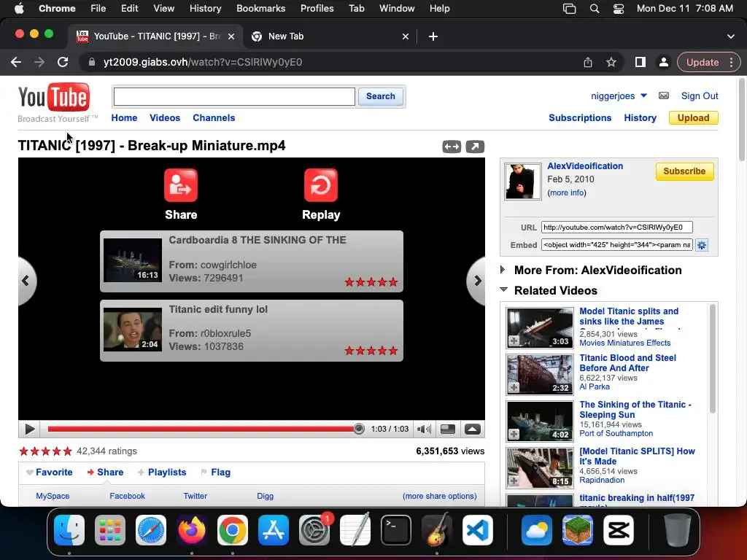Image resolution: width=747 pixels, height=560 pixels.
Task: Select the video URL text field
Action: pos(616,227)
